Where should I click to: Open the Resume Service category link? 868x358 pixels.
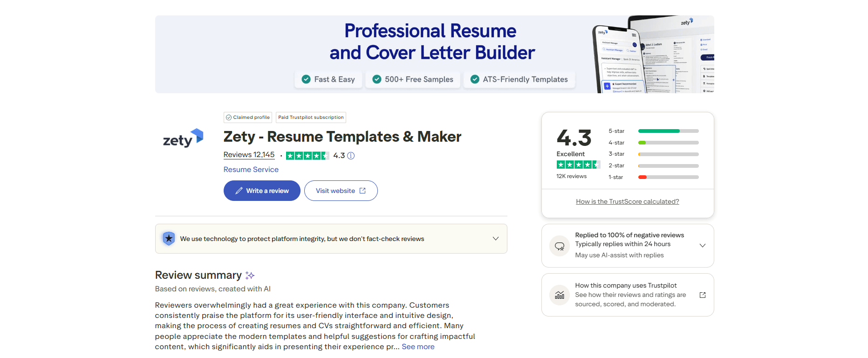click(x=251, y=170)
